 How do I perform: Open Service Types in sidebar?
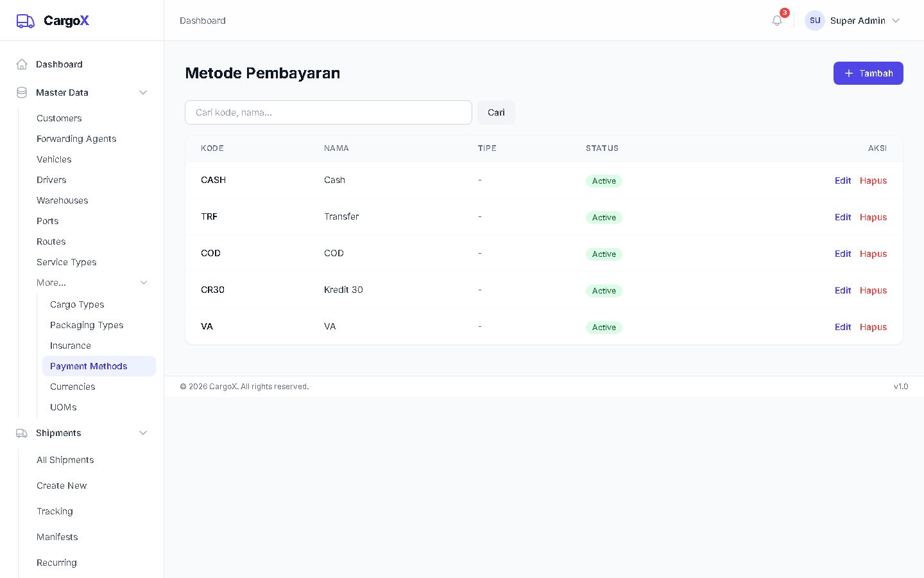click(x=67, y=262)
